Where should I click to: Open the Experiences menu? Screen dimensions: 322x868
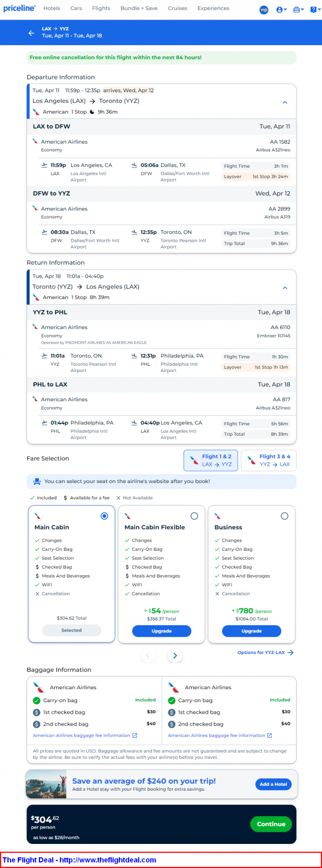(213, 8)
